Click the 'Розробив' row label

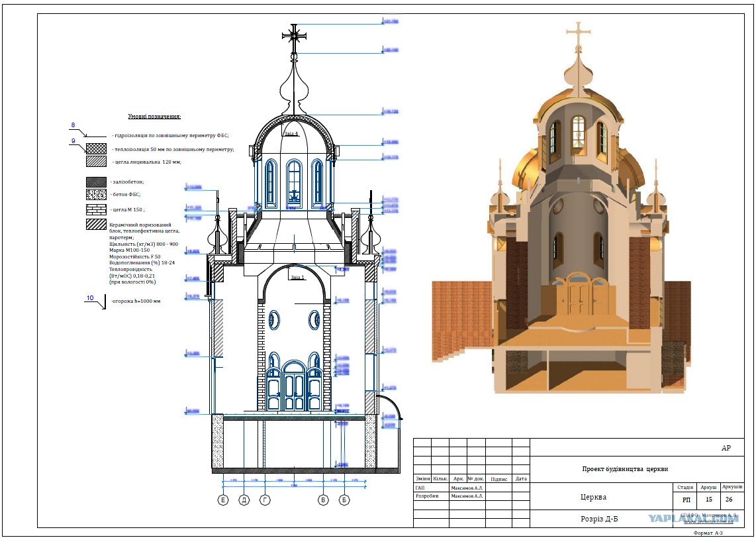pos(427,496)
